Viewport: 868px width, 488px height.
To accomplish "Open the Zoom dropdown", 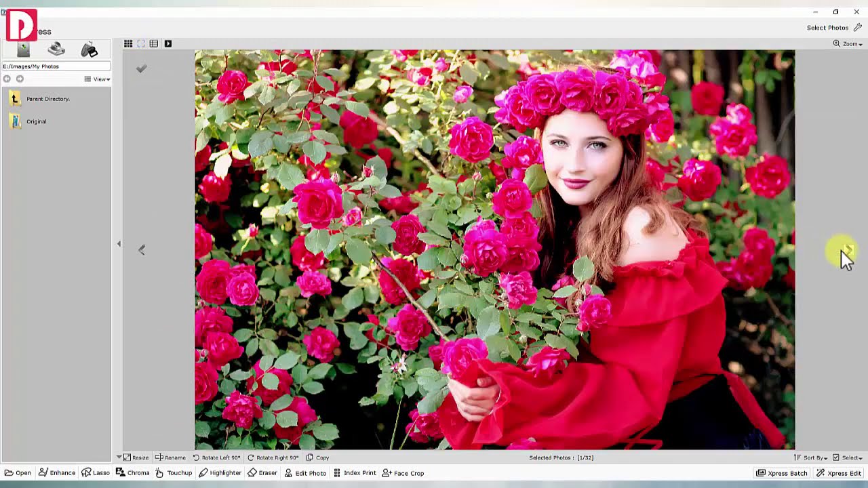I will [x=848, y=43].
